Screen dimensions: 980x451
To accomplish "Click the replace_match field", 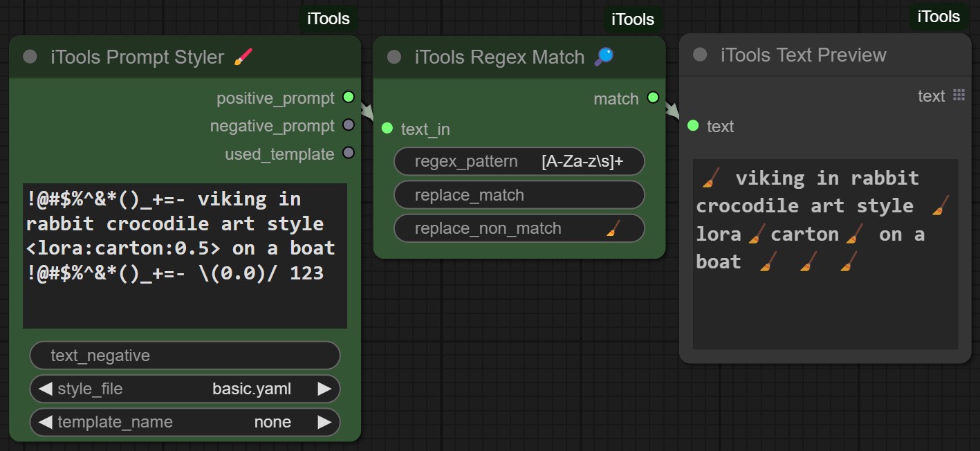I will 519,195.
